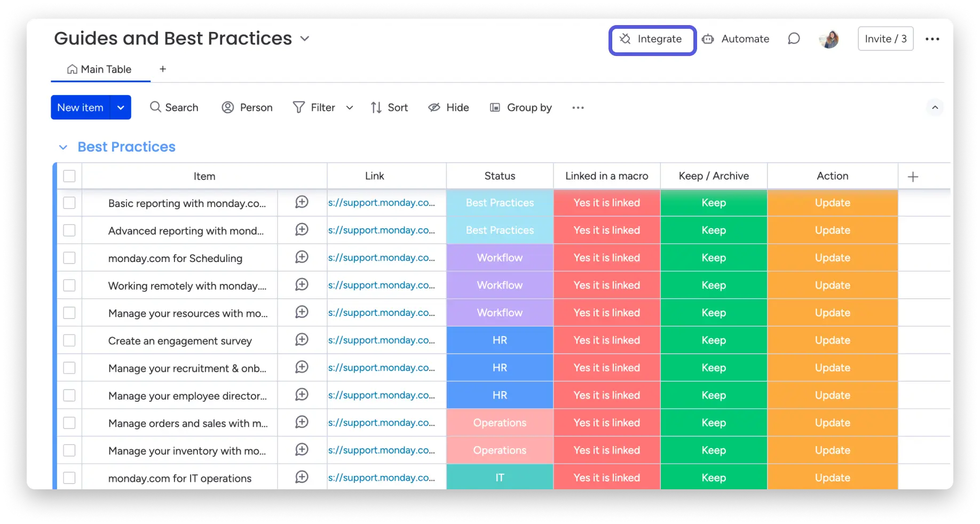Change Manage orders and sales Operations status
980x524 pixels.
pyautogui.click(x=500, y=423)
